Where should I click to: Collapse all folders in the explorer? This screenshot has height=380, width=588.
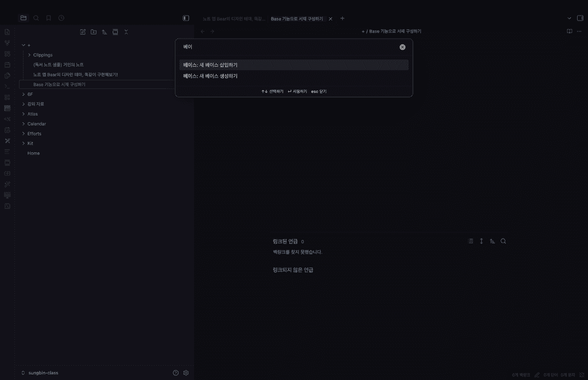(x=126, y=32)
